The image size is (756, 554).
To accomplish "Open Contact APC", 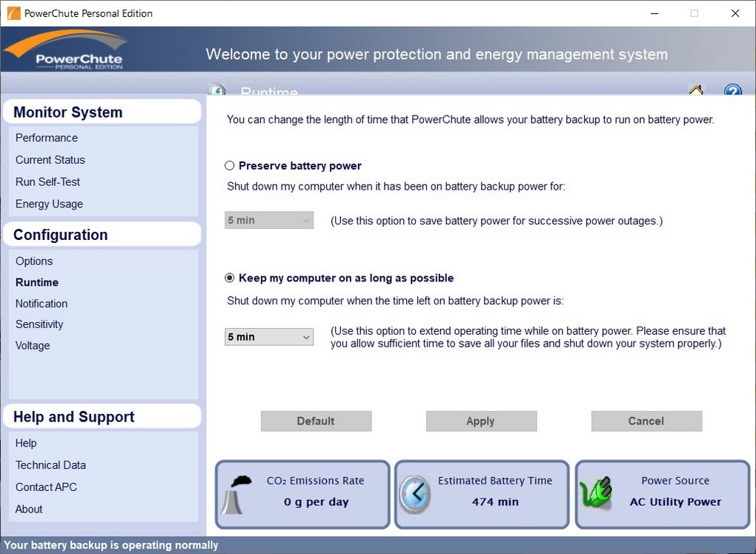I will pyautogui.click(x=46, y=487).
